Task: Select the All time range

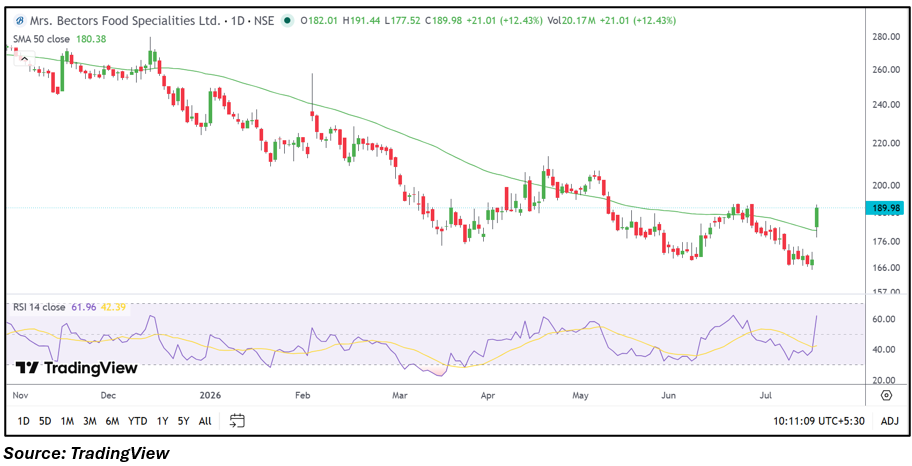Action: (205, 421)
